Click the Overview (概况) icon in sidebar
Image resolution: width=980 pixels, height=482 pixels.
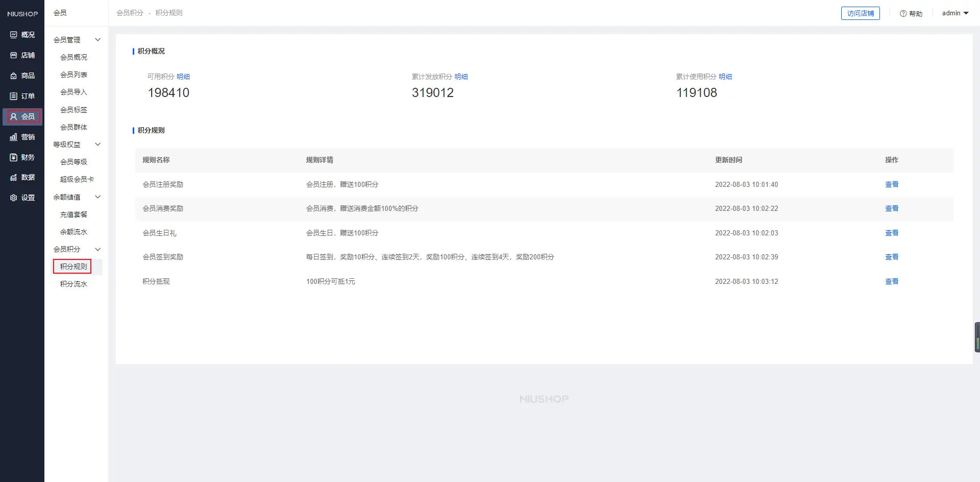pyautogui.click(x=14, y=35)
